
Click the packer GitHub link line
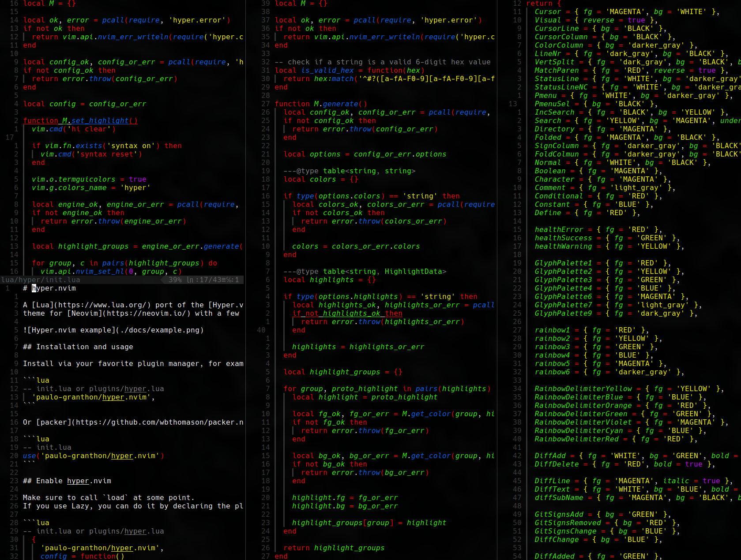[x=133, y=422]
